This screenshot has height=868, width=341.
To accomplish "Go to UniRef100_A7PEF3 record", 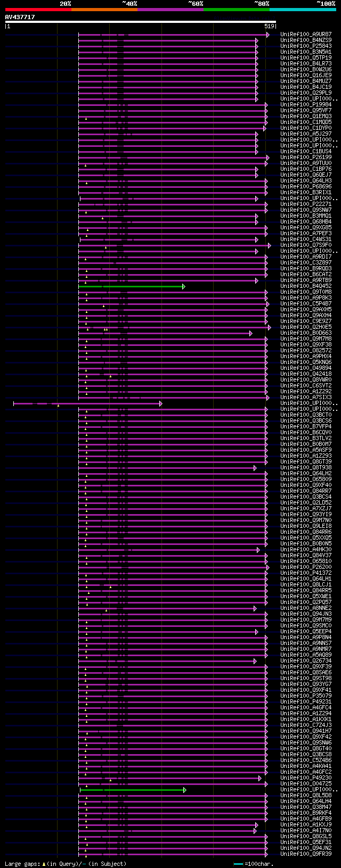I will coord(306,234).
